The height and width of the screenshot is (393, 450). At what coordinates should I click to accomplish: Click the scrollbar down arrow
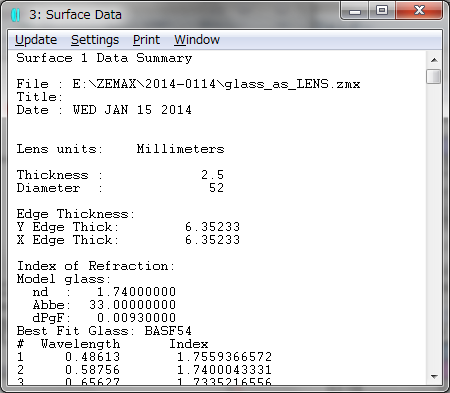click(434, 377)
